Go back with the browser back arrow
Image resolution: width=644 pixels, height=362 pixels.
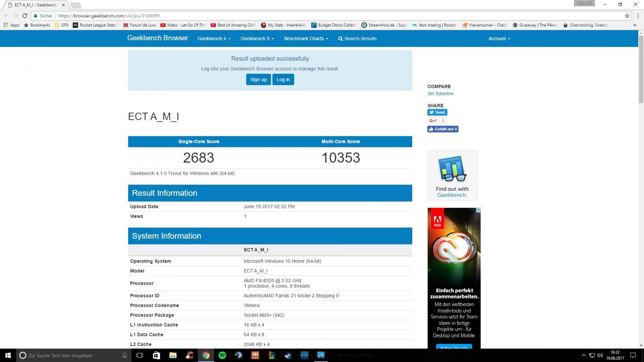(x=6, y=16)
